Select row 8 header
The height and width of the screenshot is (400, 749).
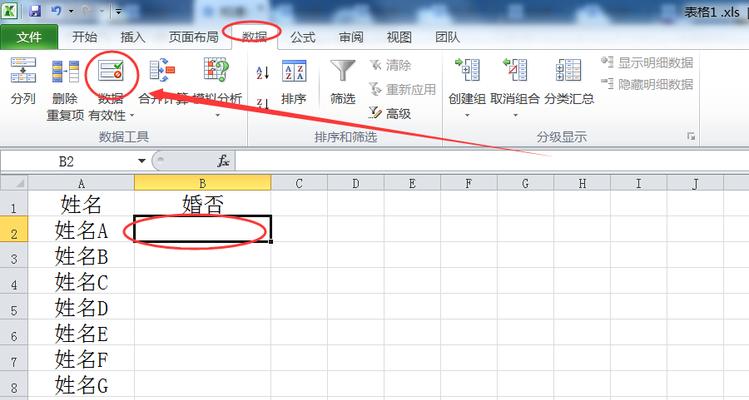14,385
